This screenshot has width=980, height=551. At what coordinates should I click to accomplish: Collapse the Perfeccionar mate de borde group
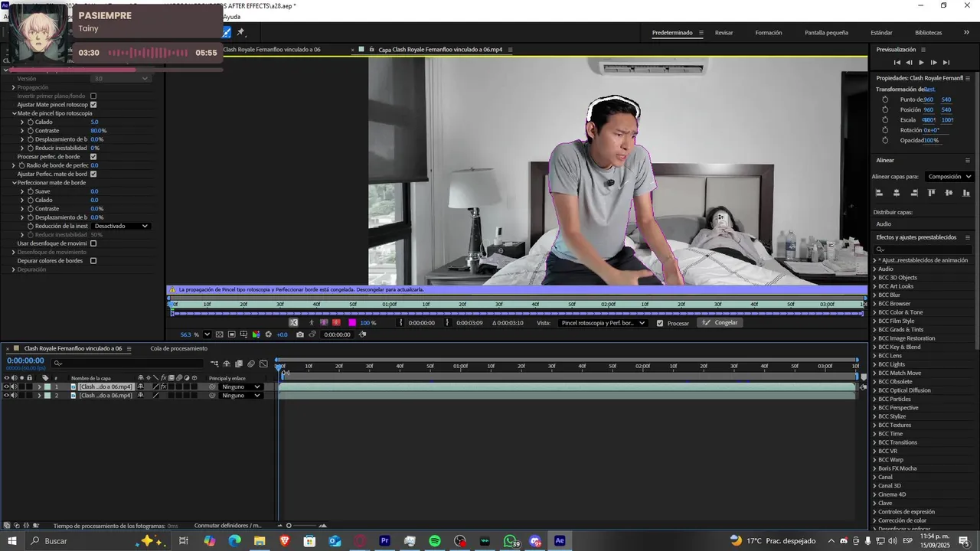click(x=15, y=183)
